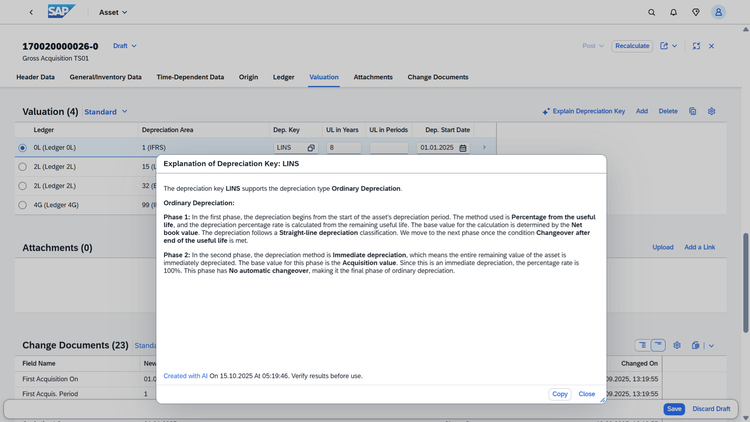Open the search icon in header

651,12
